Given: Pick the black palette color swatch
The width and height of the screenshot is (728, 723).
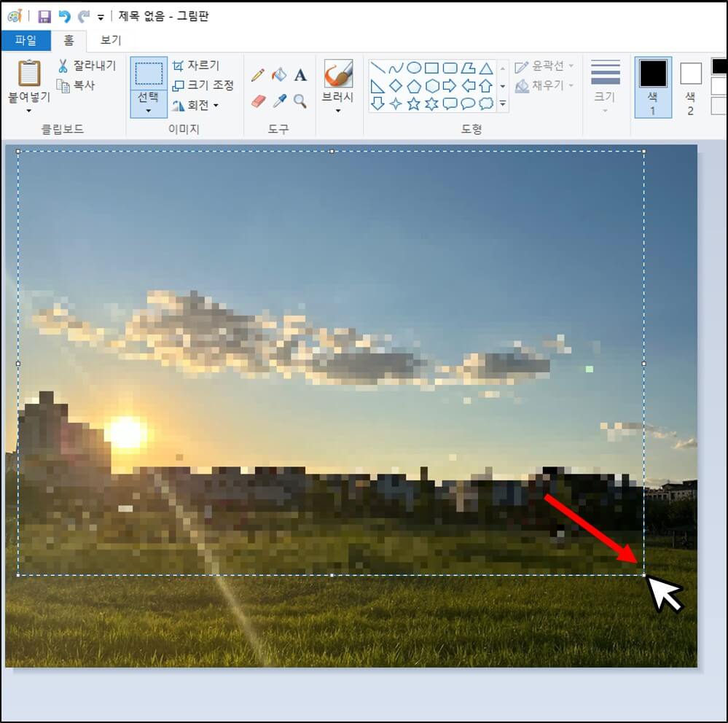Looking at the screenshot, I should coord(720,66).
